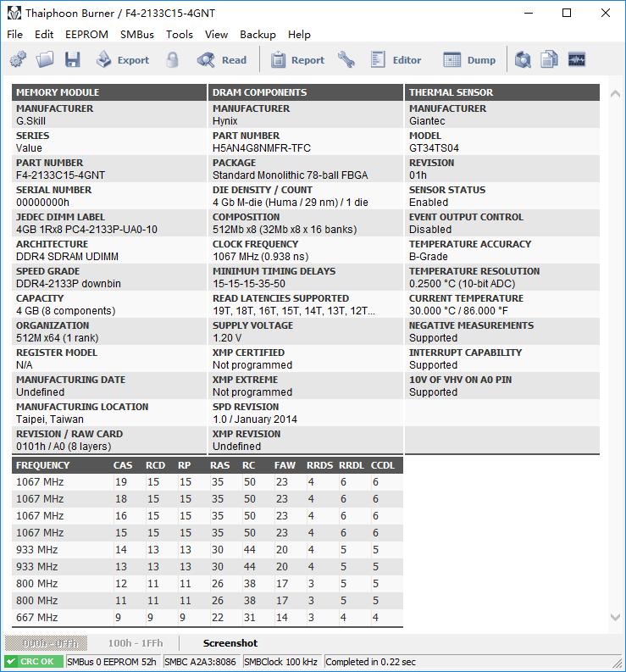Click the wrench tools icon

[346, 59]
